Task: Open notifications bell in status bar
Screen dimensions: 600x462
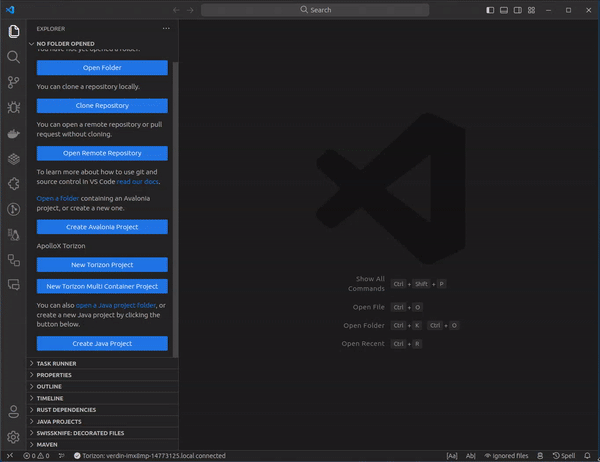Action: [587, 455]
